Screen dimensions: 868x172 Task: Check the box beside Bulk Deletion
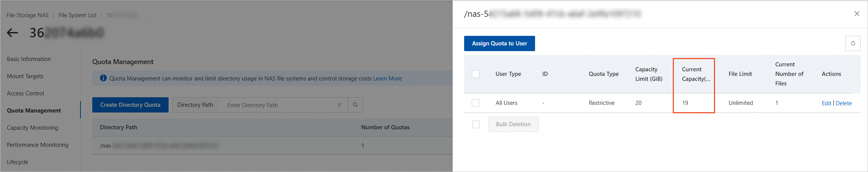tap(476, 124)
